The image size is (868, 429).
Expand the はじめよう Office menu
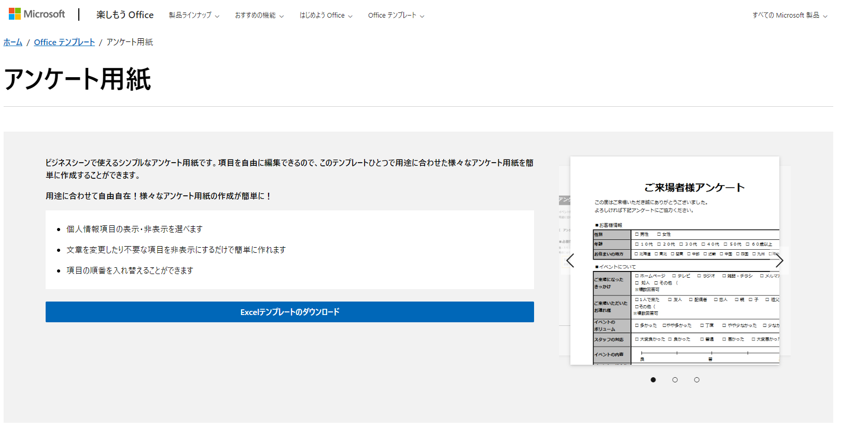pyautogui.click(x=326, y=16)
